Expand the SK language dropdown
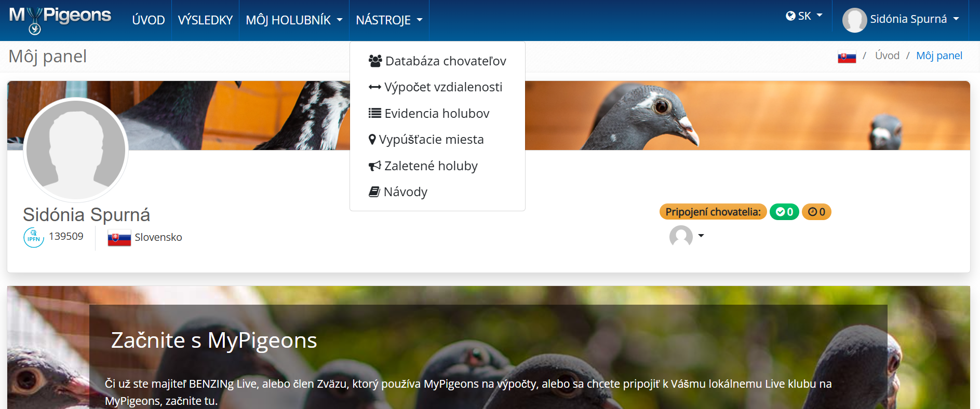This screenshot has width=980, height=409. point(804,16)
